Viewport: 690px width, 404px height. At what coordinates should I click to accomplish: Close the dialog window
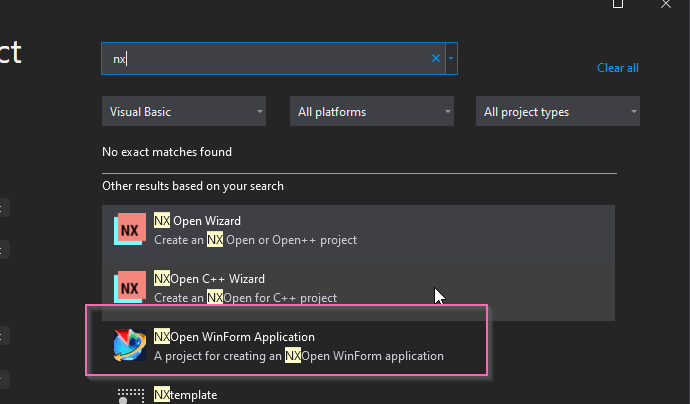666,4
